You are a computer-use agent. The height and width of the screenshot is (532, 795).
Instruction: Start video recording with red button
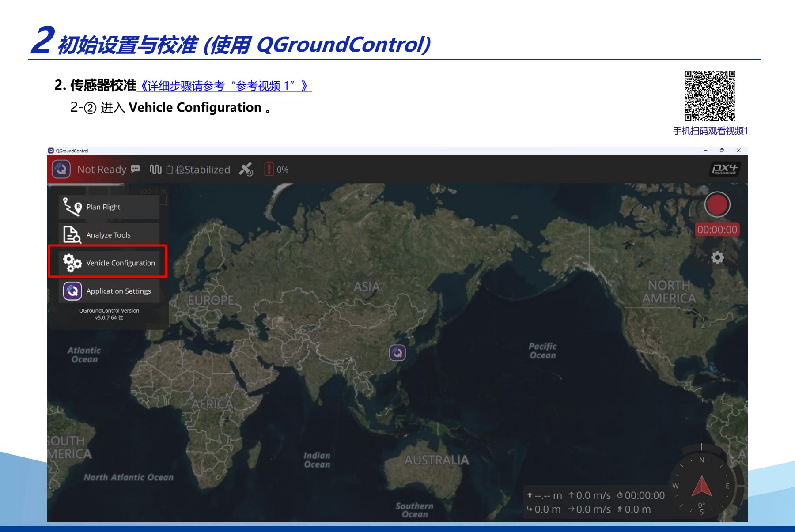click(717, 205)
